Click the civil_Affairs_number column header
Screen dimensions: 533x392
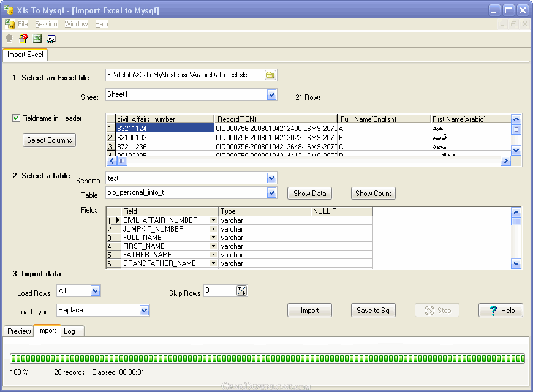coord(165,119)
